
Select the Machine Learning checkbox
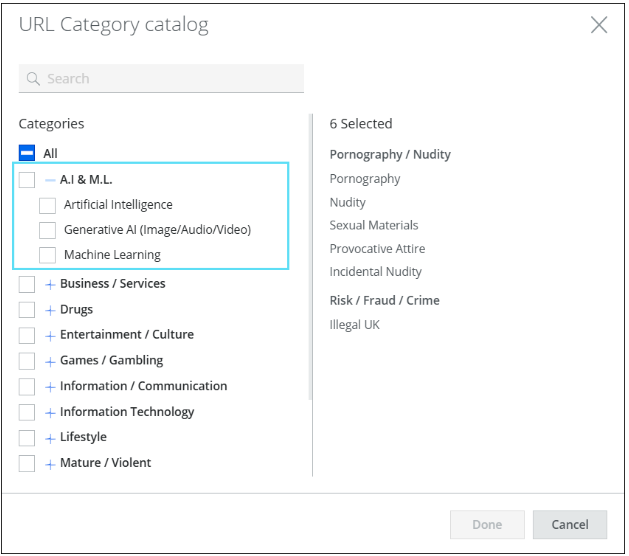tap(47, 255)
